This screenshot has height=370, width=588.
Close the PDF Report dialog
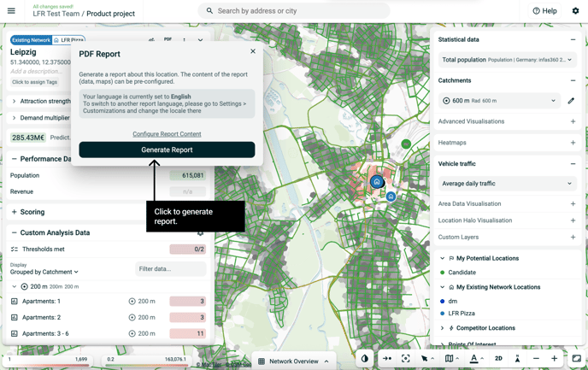point(253,51)
